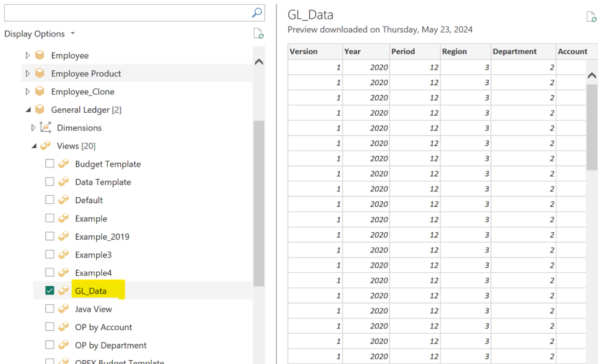Refresh the GL_Data preview icon
This screenshot has width=615, height=364.
click(592, 17)
